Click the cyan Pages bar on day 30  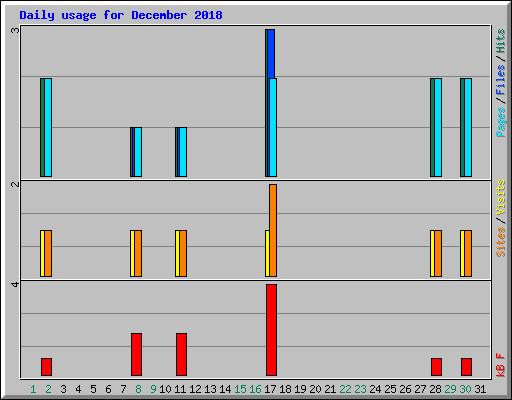coord(468,127)
